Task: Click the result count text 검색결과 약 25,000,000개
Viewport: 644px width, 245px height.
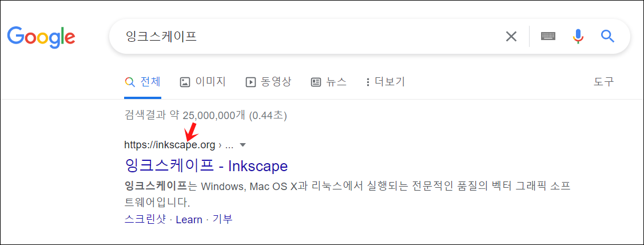Action: [x=185, y=115]
